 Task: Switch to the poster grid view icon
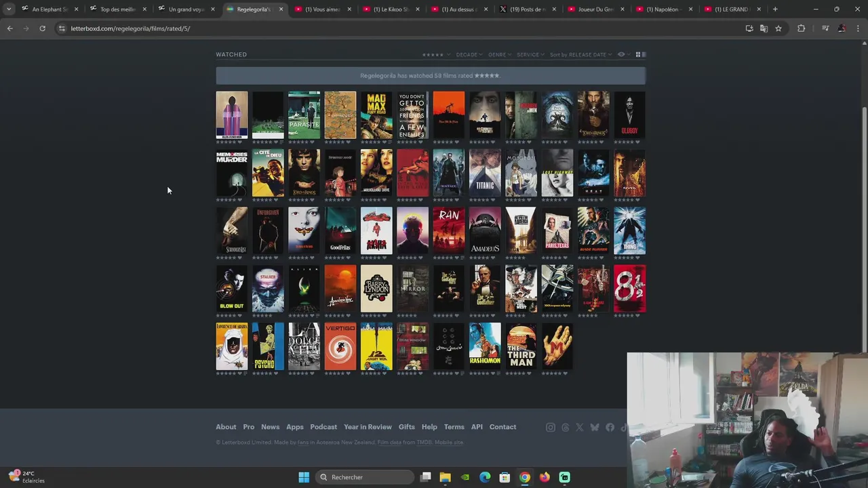(x=637, y=54)
